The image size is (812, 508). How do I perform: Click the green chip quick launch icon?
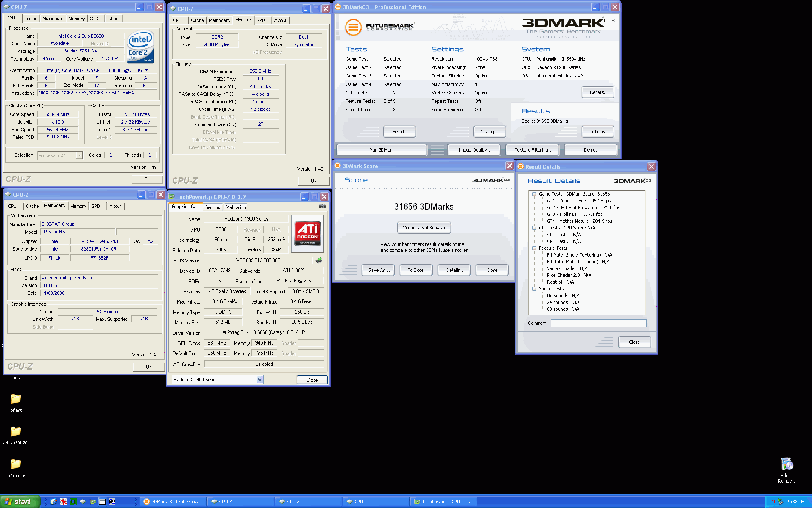point(73,502)
